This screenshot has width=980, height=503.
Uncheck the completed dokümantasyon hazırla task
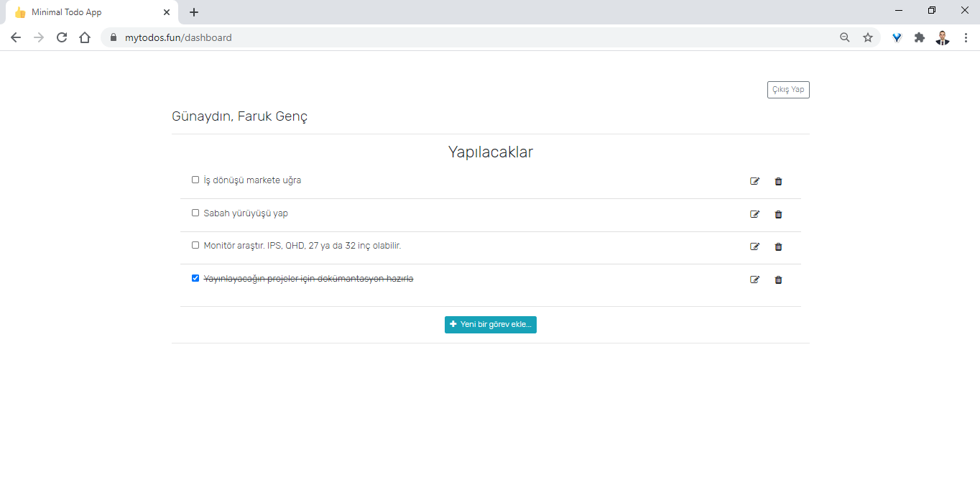point(195,278)
